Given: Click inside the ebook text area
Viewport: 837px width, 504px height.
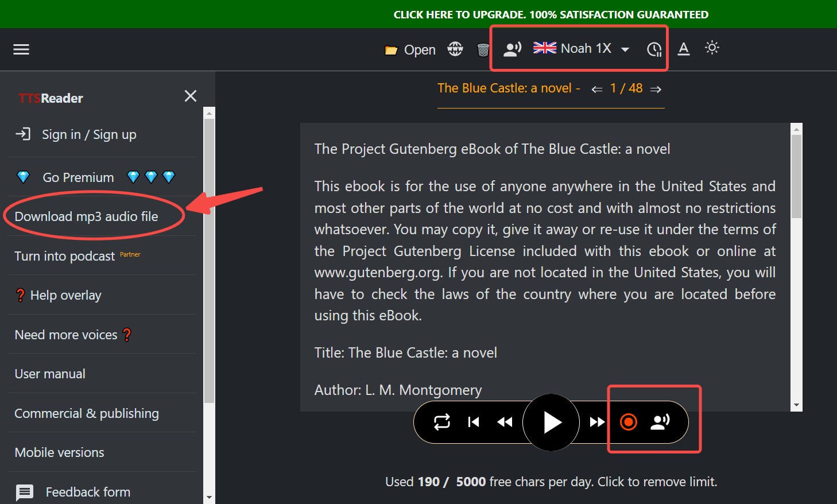Looking at the screenshot, I should tap(545, 267).
